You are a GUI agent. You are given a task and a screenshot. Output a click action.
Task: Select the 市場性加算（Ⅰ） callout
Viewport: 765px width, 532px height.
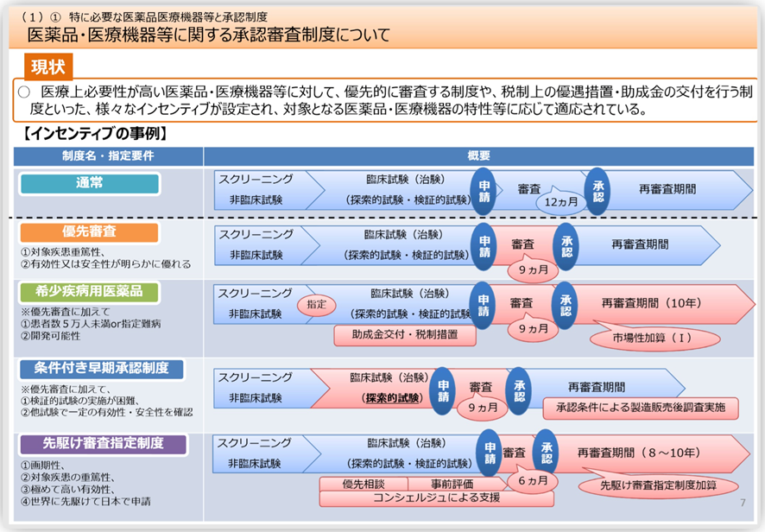[654, 338]
